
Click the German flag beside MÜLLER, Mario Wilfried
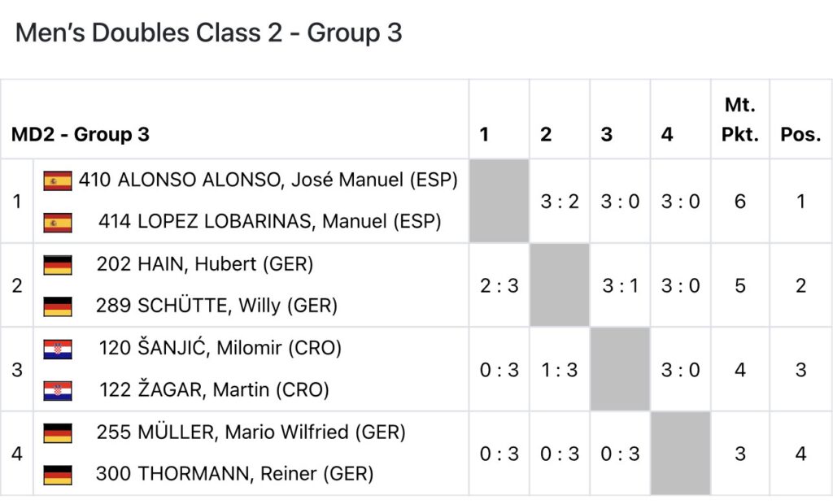point(58,432)
